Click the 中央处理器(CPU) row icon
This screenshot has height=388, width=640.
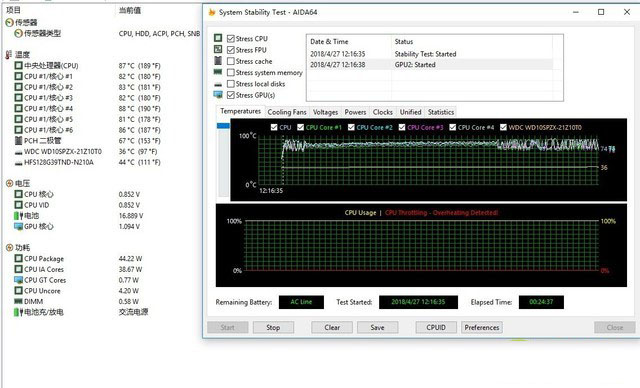pyautogui.click(x=18, y=65)
